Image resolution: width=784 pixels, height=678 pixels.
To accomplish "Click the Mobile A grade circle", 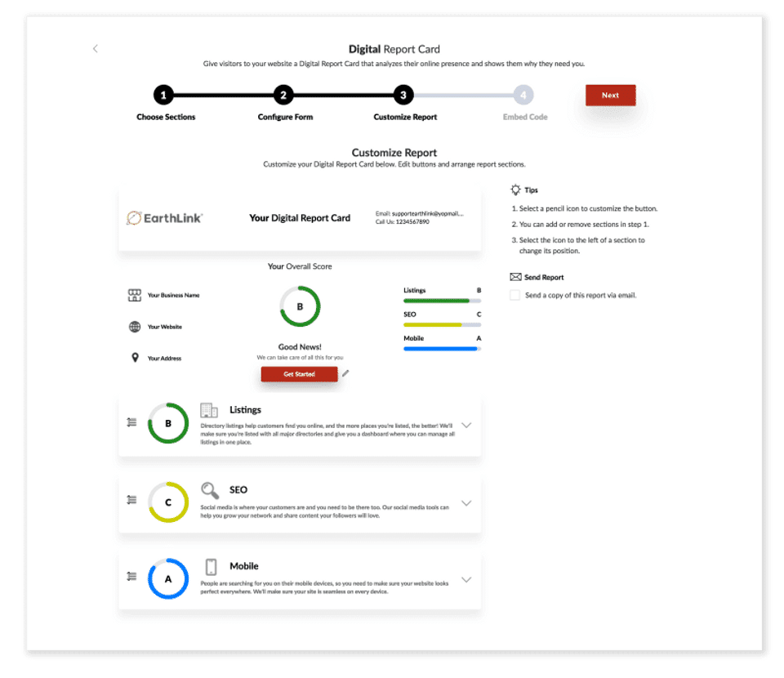I will [168, 578].
